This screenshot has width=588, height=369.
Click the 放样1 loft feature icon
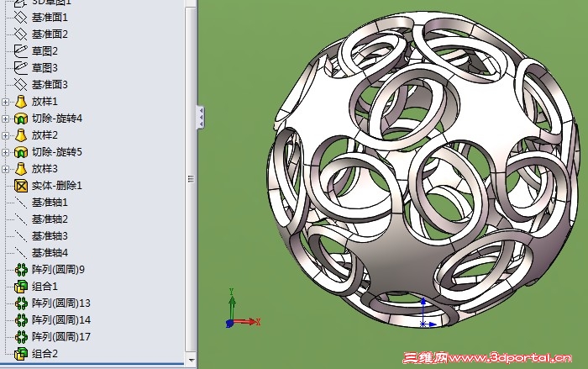[x=21, y=102]
